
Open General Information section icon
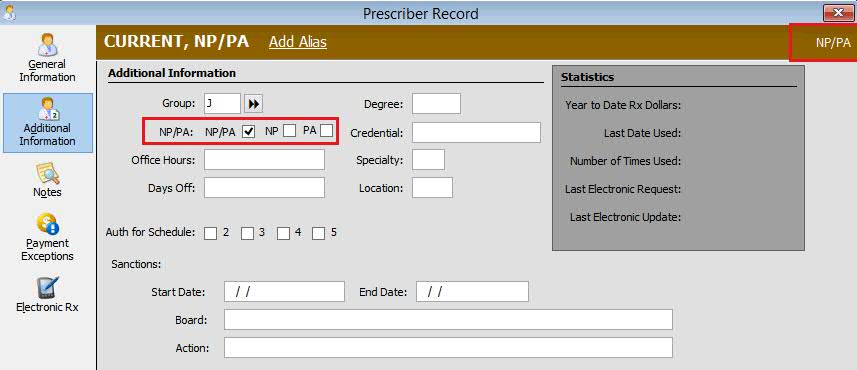click(x=48, y=45)
